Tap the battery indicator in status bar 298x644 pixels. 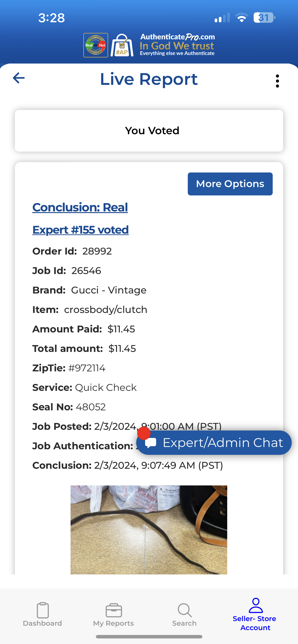coord(264,18)
